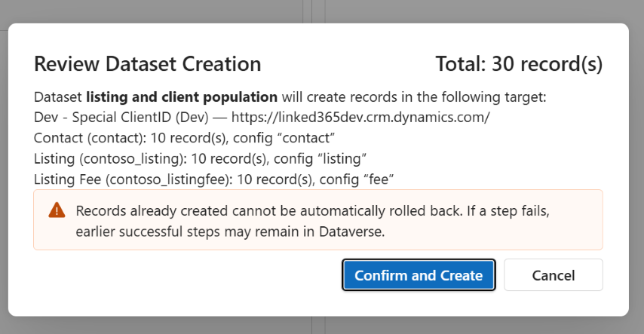Open the linked365dev.crm.dynamics.com URL

tap(360, 118)
